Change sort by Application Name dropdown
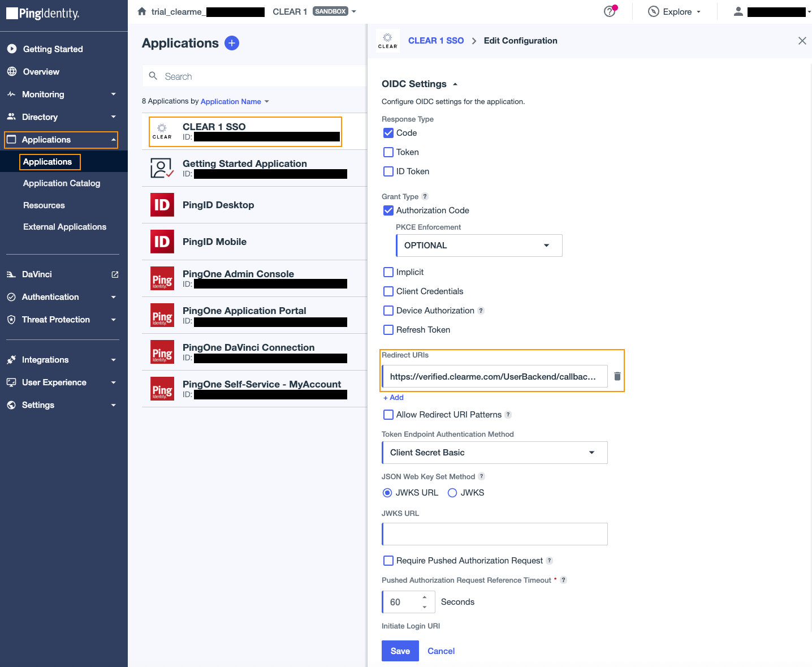The image size is (812, 667). (x=235, y=102)
